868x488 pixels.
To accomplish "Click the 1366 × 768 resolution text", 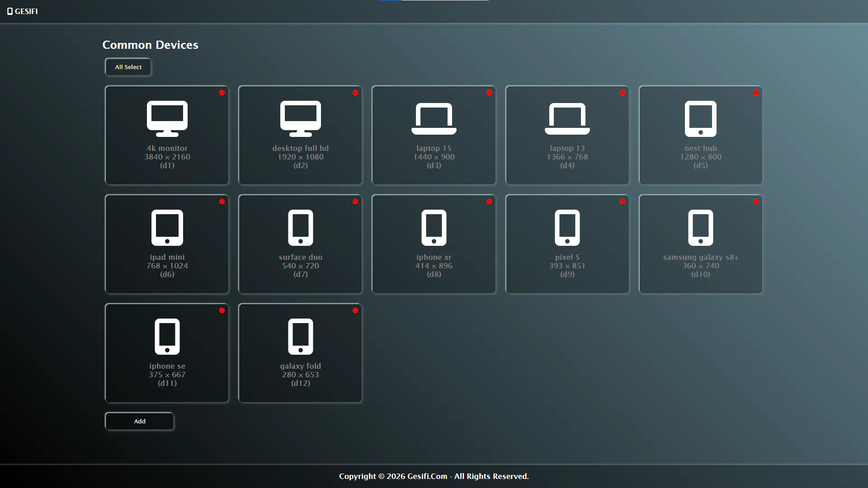I will [x=567, y=157].
